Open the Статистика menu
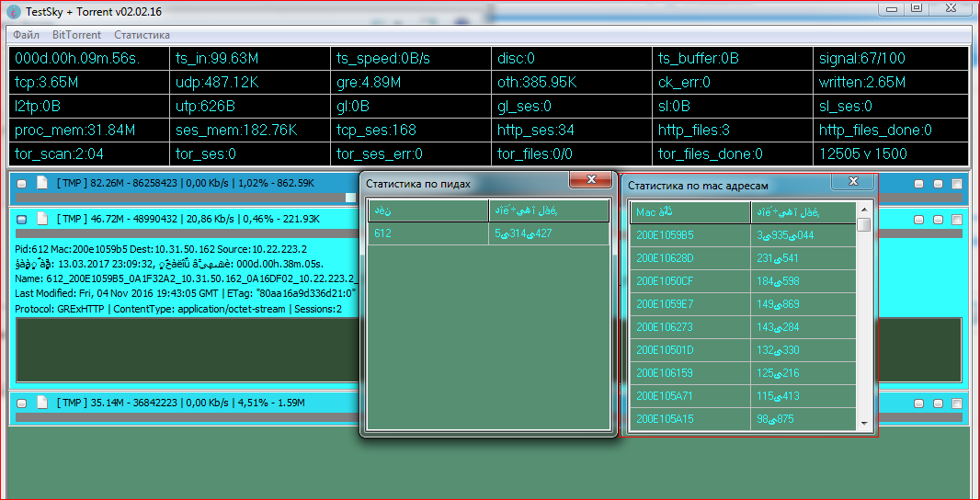980x500 pixels. pyautogui.click(x=142, y=35)
